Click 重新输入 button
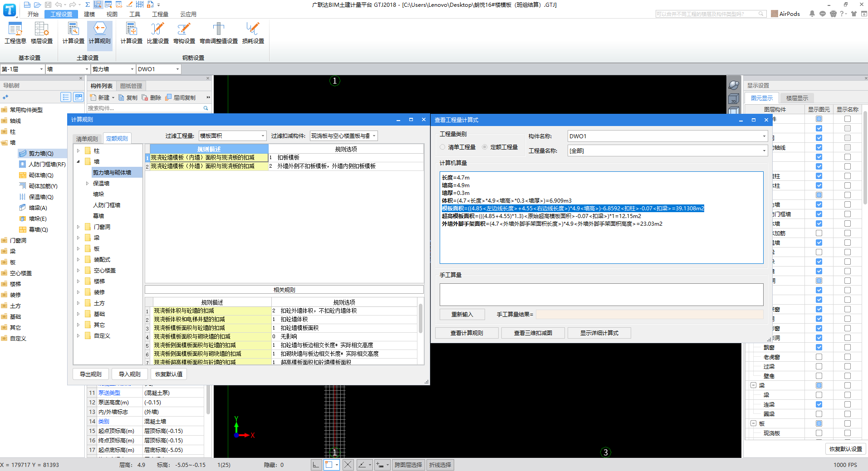Screen dimensions: 868x471 click(x=462, y=314)
